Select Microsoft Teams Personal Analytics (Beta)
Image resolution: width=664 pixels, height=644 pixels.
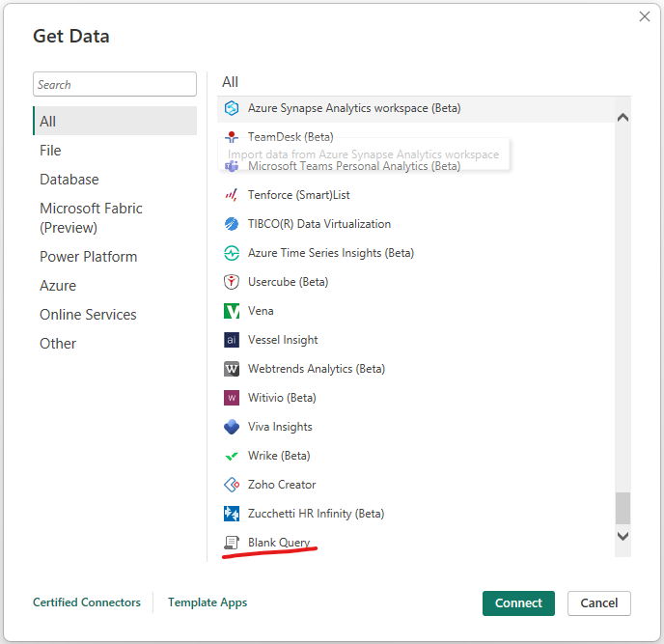tap(354, 166)
